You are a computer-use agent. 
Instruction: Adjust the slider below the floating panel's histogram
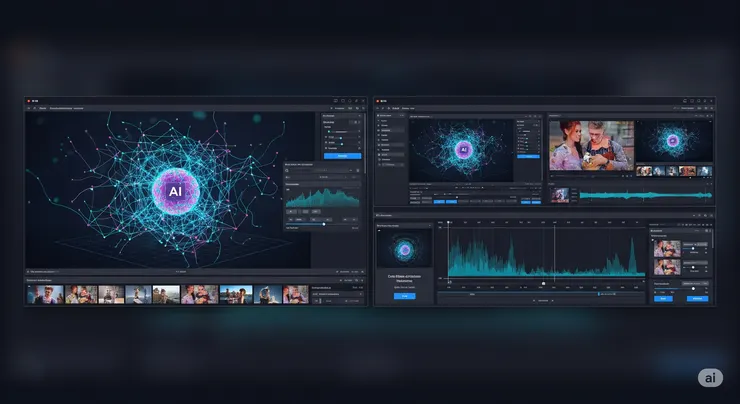point(323,224)
